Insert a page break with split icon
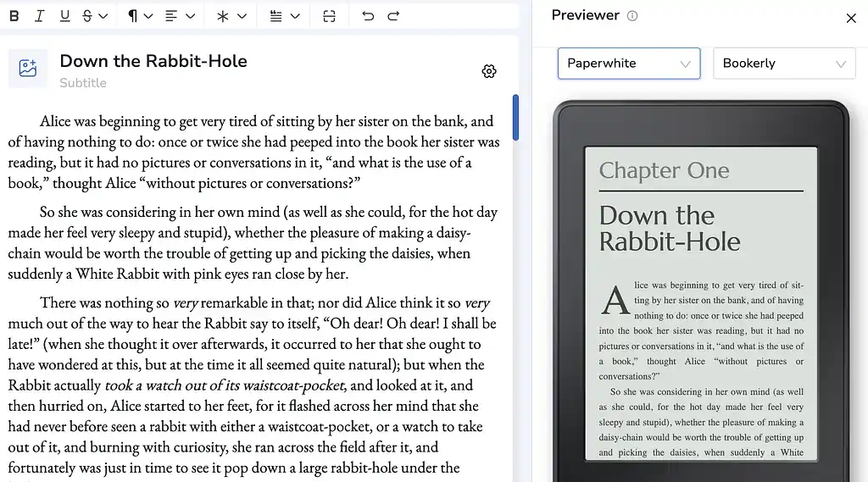This screenshot has width=868, height=482. pyautogui.click(x=330, y=16)
